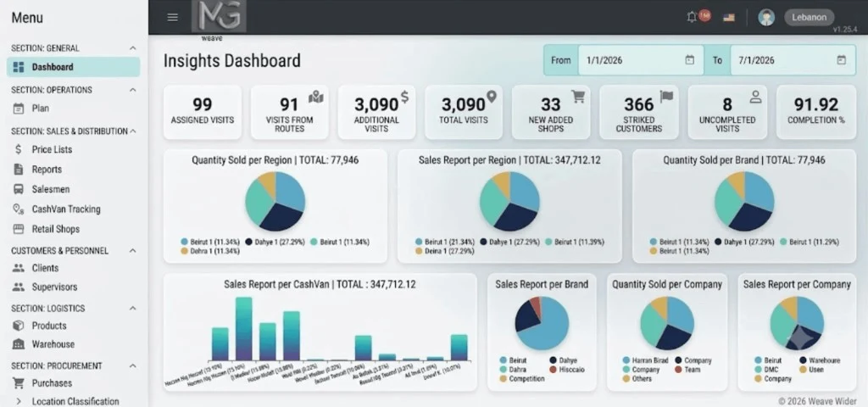Click the To date field 7/1/2026

point(793,60)
